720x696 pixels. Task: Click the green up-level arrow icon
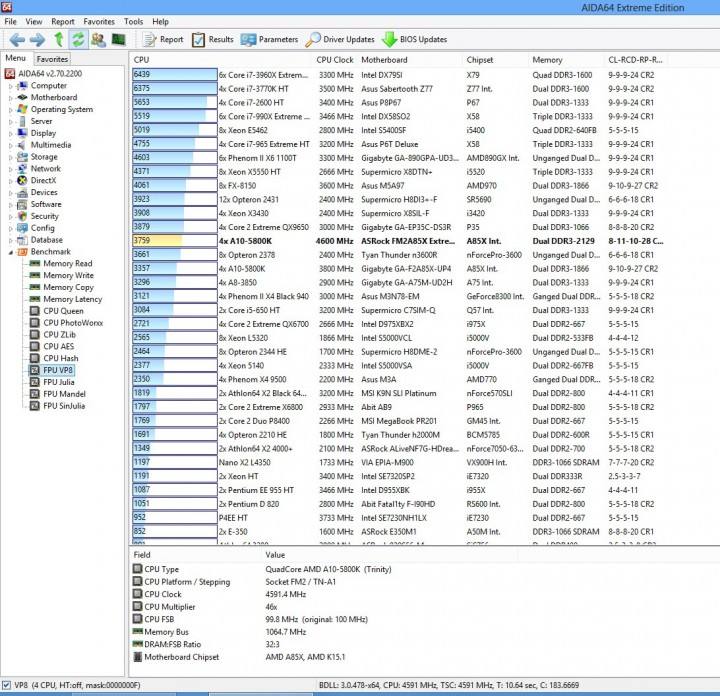click(x=59, y=39)
